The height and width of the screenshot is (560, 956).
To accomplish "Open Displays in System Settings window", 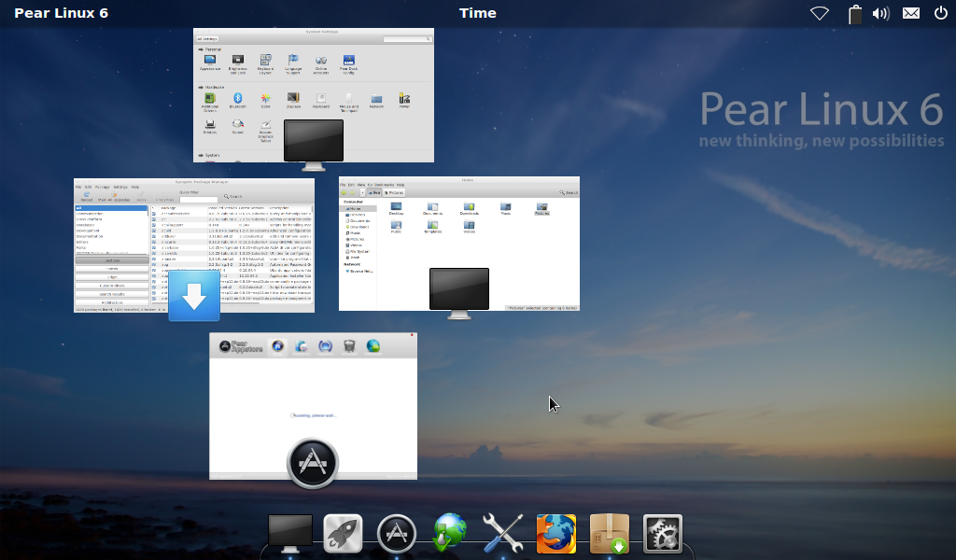I will (x=293, y=101).
